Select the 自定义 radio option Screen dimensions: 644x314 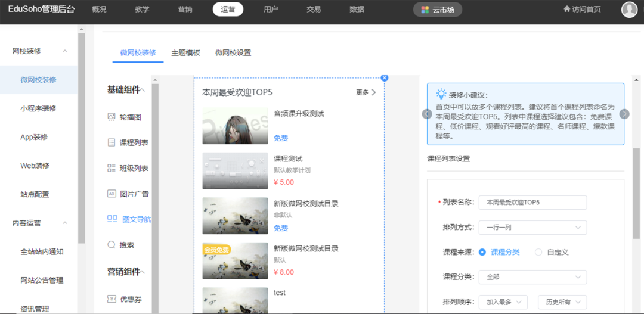click(x=538, y=252)
